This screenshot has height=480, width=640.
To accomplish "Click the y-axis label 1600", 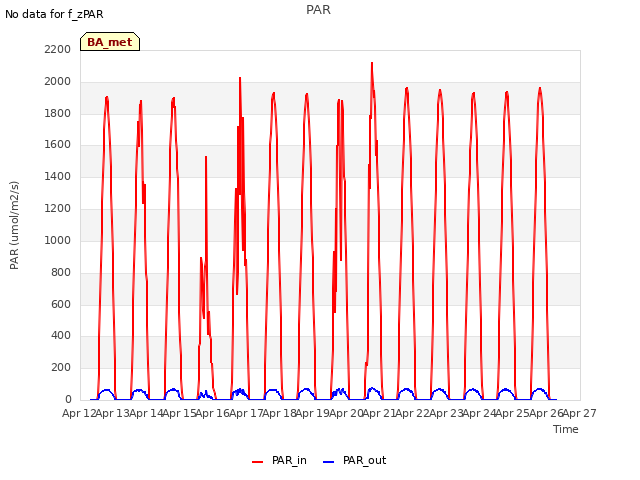I will click(58, 145).
